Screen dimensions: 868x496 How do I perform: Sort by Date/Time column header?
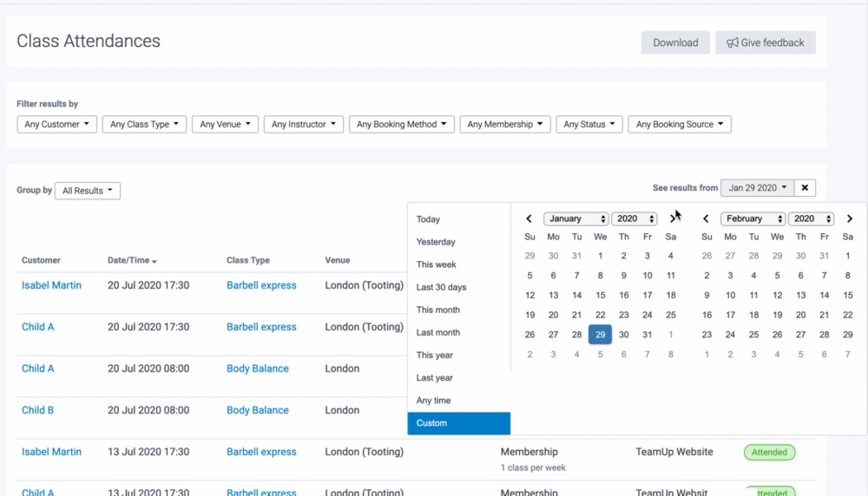coord(132,260)
